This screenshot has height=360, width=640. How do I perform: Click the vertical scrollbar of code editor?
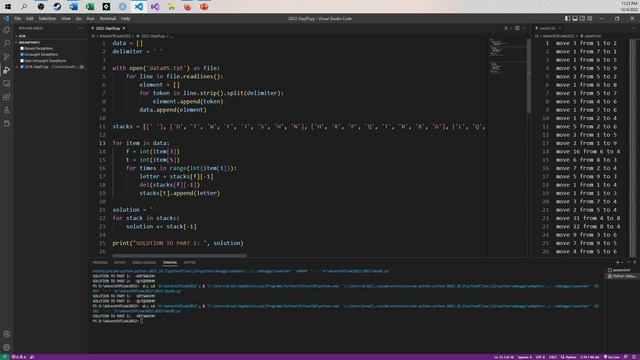(x=529, y=76)
